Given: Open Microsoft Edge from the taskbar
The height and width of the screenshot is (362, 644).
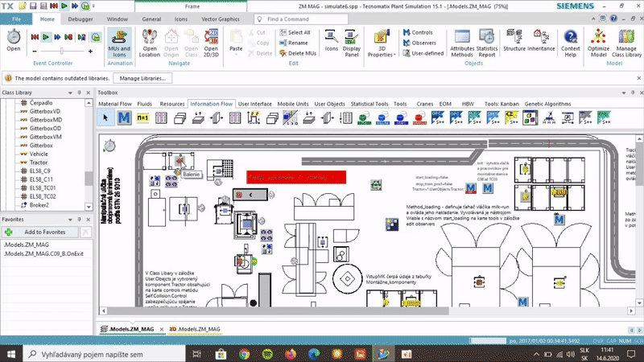Looking at the screenshot, I should 314,354.
